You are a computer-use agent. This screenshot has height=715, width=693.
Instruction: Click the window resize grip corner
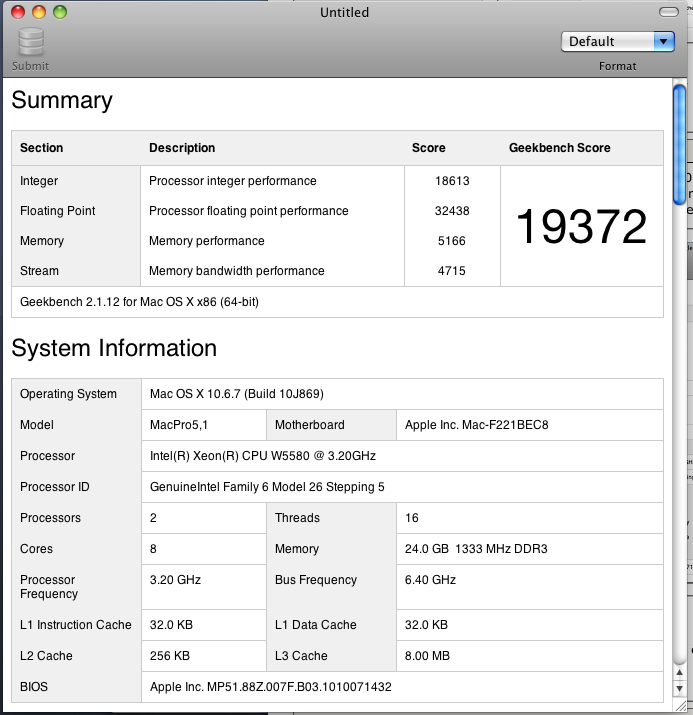click(681, 706)
